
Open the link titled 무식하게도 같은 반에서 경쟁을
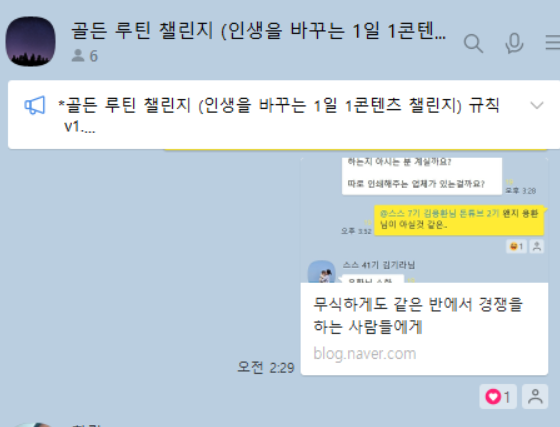[418, 316]
